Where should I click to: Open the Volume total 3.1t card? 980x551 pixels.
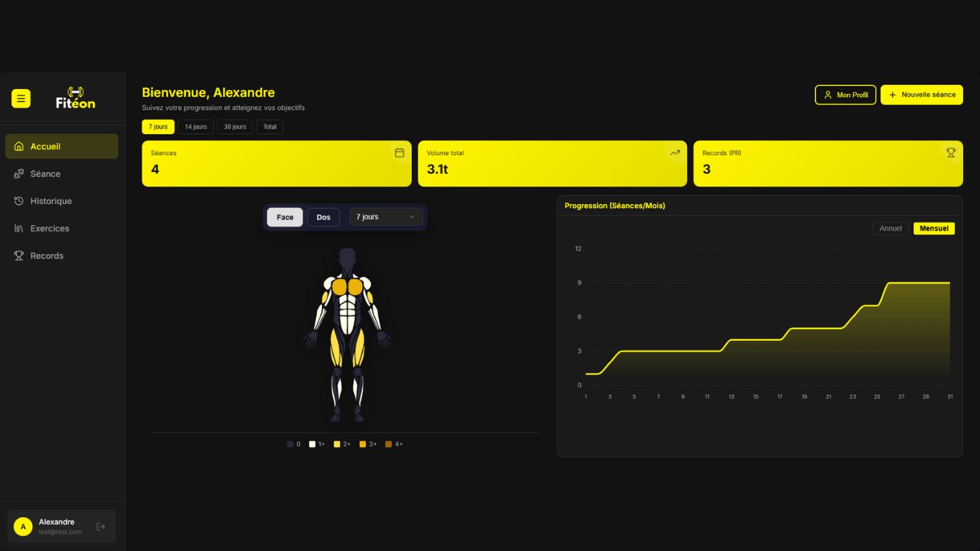(553, 164)
